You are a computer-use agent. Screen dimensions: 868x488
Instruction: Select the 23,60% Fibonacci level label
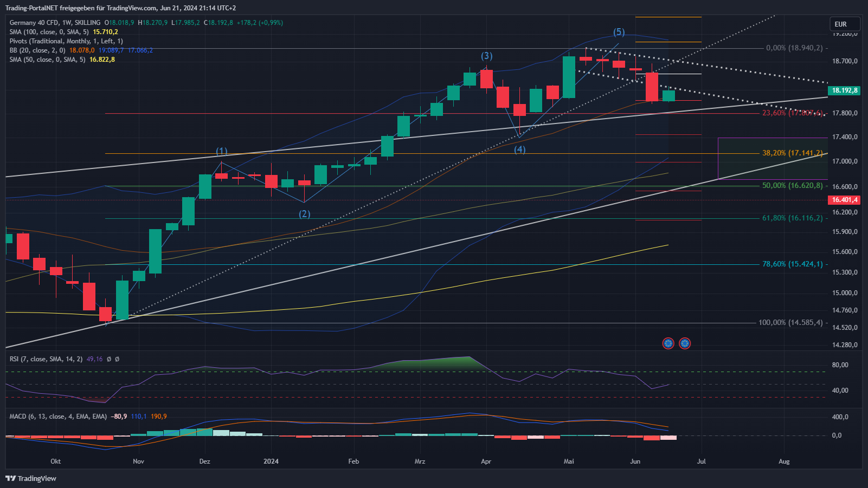point(793,113)
